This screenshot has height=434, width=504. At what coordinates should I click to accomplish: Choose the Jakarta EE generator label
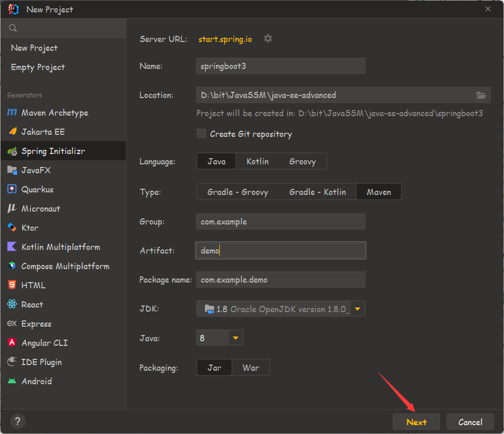(43, 132)
